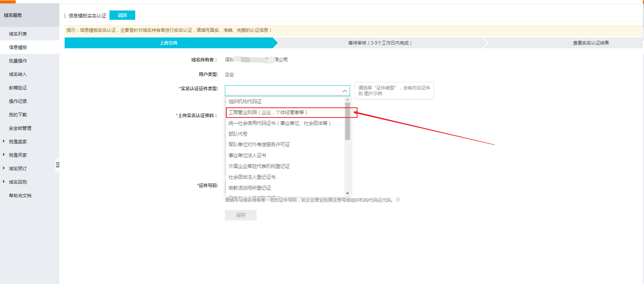Select 组织机构代码证 option
Screen dimensions: 644x284
click(245, 101)
